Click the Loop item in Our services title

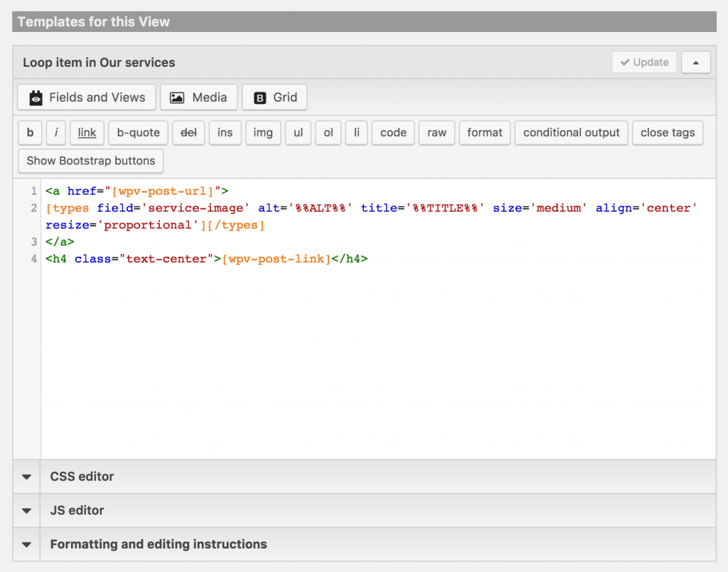point(99,63)
